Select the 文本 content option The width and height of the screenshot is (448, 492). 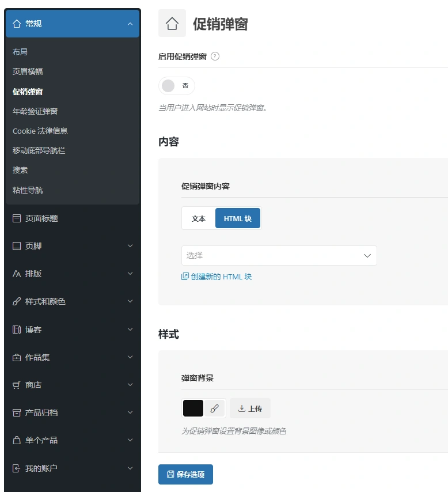point(199,218)
